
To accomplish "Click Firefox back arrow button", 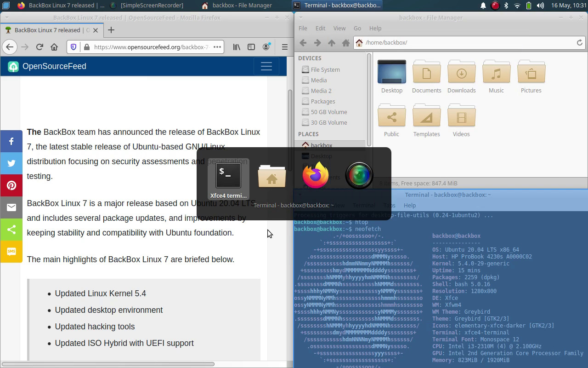I will pyautogui.click(x=10, y=47).
